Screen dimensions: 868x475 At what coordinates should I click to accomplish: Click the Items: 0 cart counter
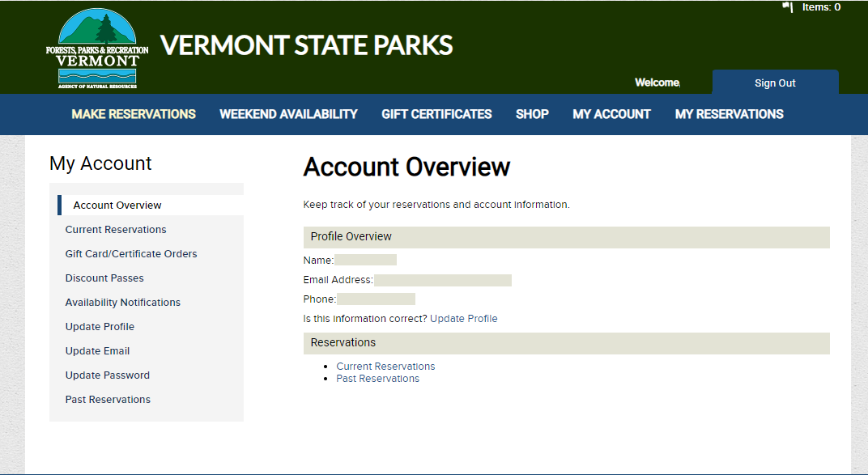(x=821, y=7)
